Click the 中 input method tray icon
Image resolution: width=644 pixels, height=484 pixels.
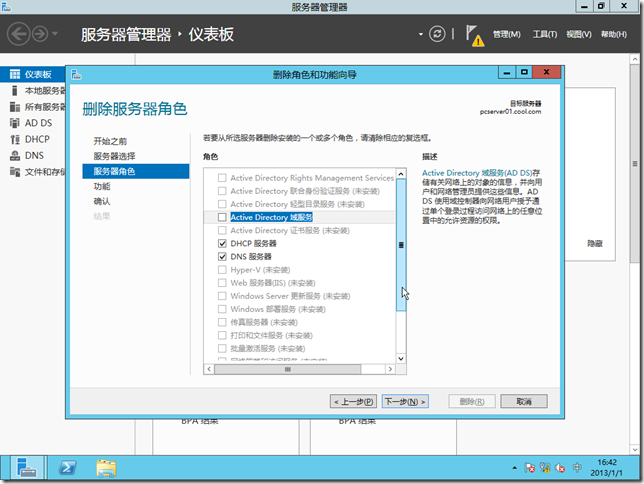[x=577, y=468]
